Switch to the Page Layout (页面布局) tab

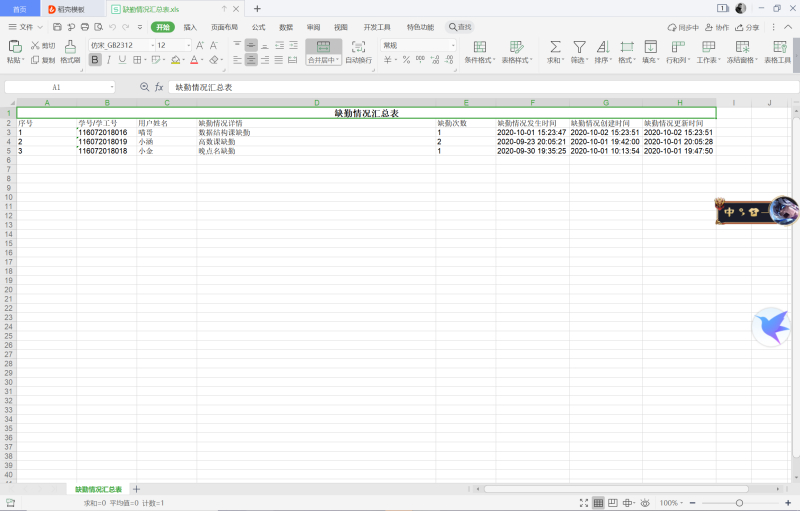224,27
